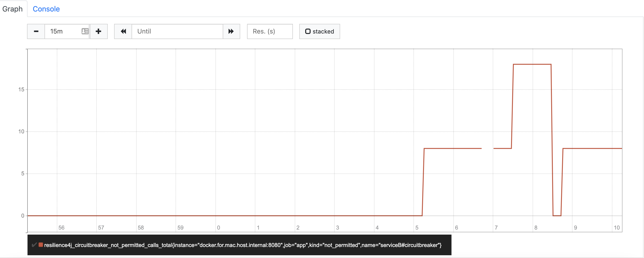Click the range picker icon in 15m field
The height and width of the screenshot is (258, 644).
(85, 31)
